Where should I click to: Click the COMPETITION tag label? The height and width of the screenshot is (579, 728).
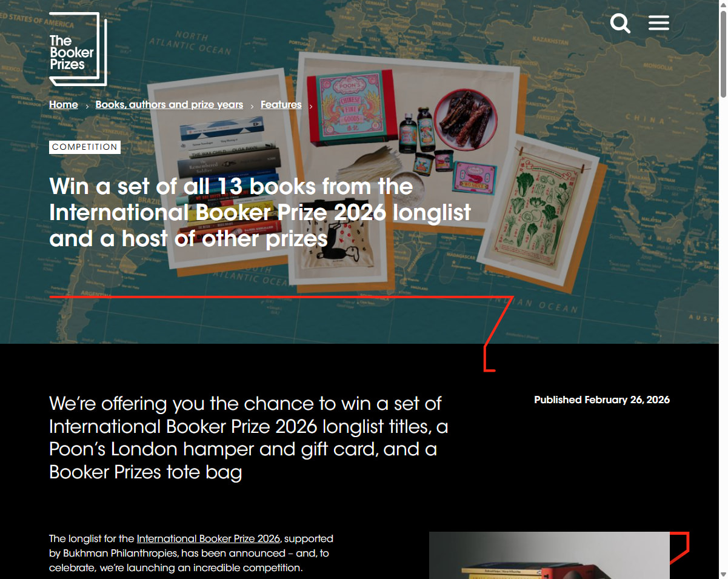(x=85, y=147)
